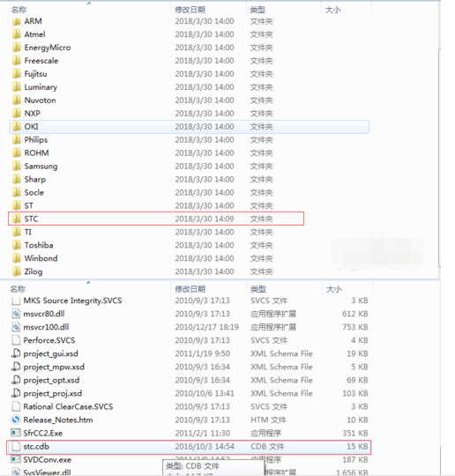This screenshot has height=476, width=455.
Task: Click the ARM folder icon
Action: (x=17, y=21)
